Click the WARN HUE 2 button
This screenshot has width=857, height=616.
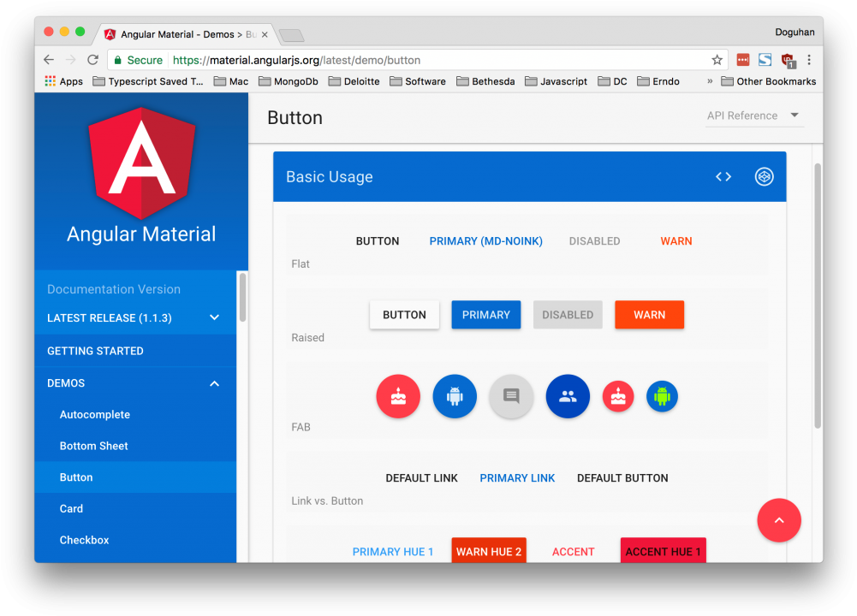[489, 551]
